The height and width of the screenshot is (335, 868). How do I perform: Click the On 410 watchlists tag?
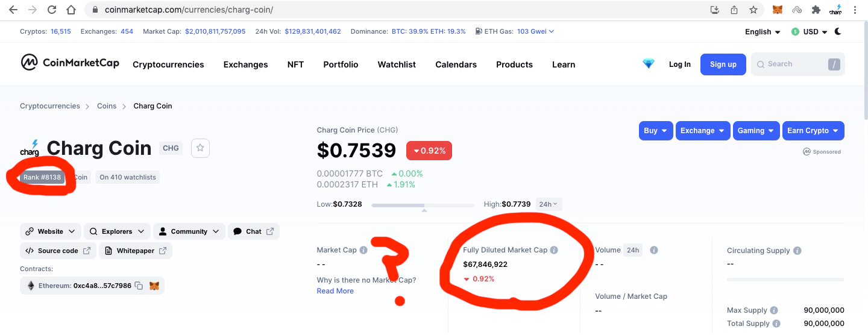(128, 177)
